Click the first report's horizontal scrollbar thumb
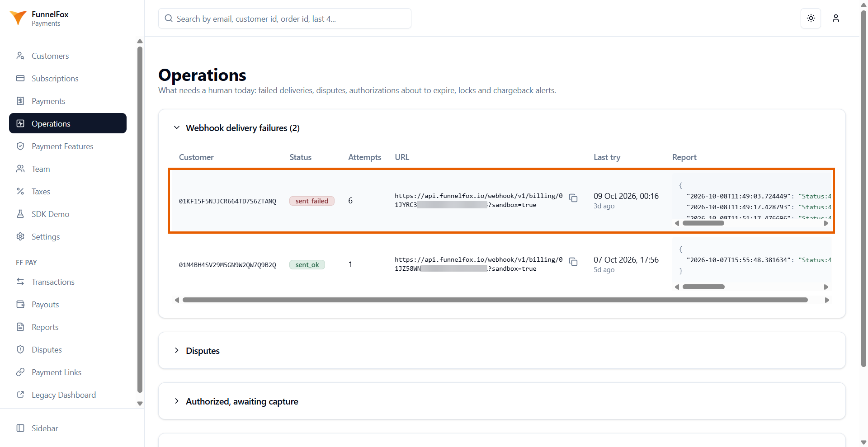Viewport: 868px width, 447px height. 703,223
